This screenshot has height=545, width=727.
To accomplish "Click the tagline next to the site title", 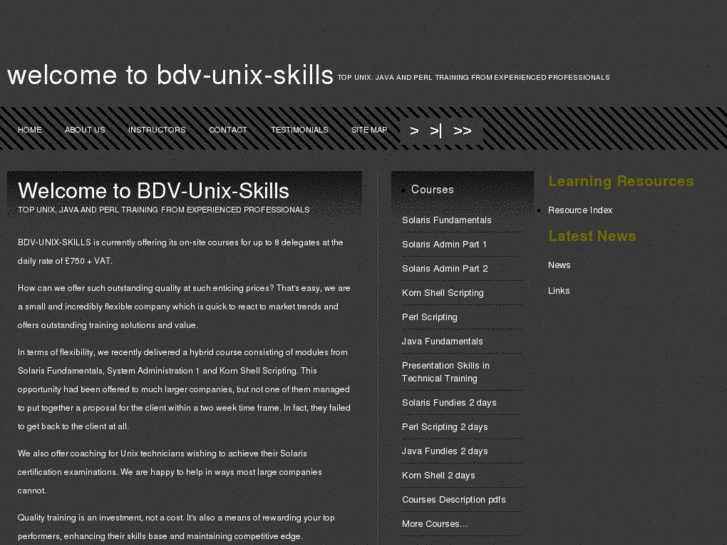I will [473, 77].
